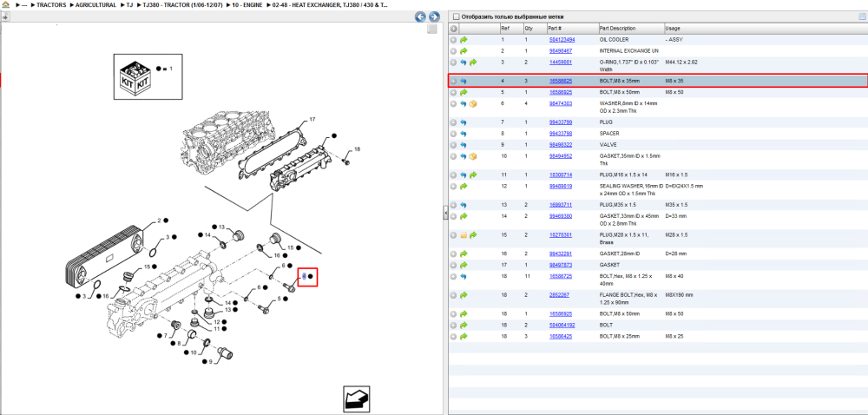868x415 pixels.
Task: Click package box icon in GASKET 35mm row
Action: click(473, 156)
